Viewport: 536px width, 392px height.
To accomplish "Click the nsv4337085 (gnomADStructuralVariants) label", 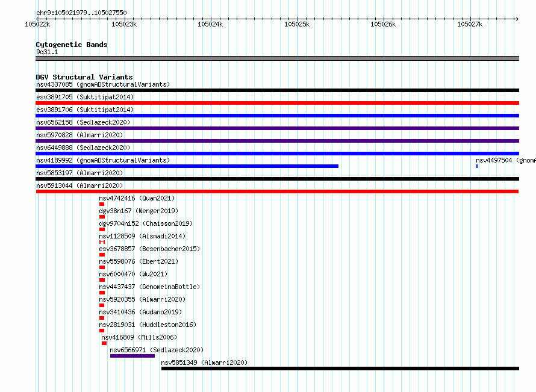I will click(x=103, y=84).
